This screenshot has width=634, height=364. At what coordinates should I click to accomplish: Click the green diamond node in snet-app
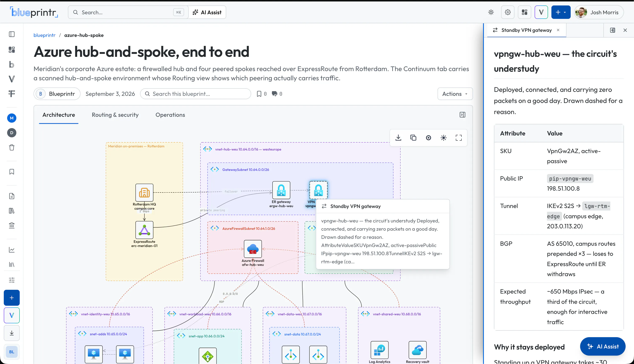coord(208,356)
